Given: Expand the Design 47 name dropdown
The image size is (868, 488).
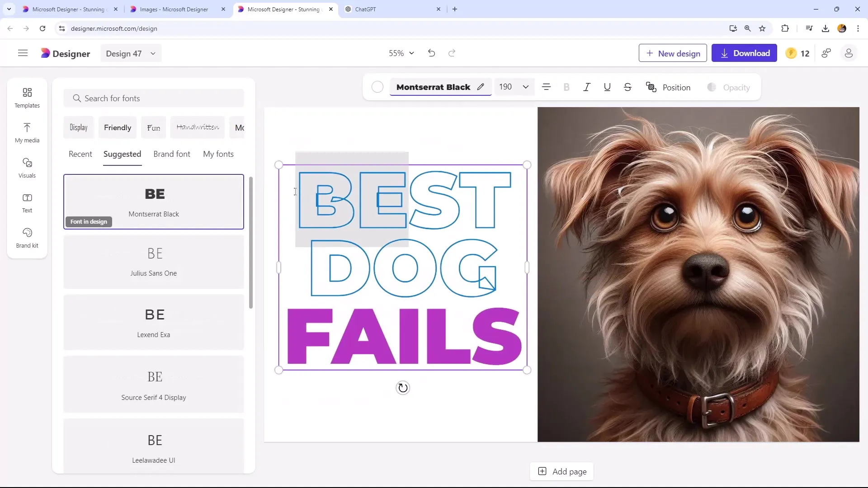Looking at the screenshot, I should click(131, 53).
